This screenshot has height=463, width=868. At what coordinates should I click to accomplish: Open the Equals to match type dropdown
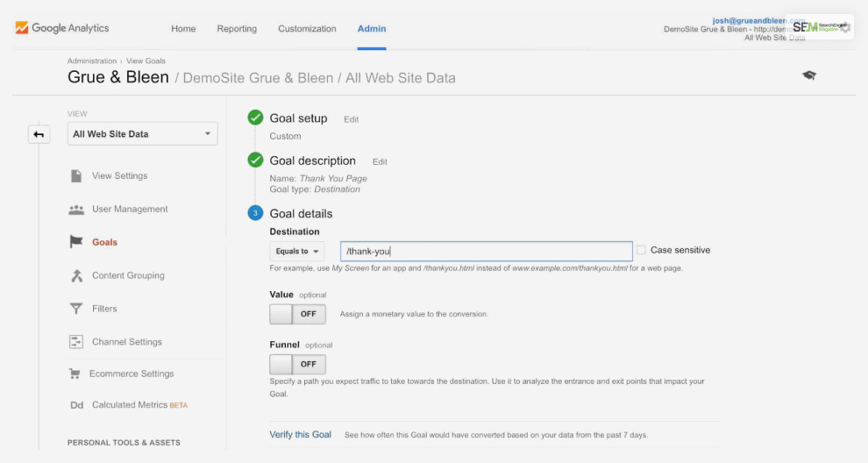(x=296, y=252)
